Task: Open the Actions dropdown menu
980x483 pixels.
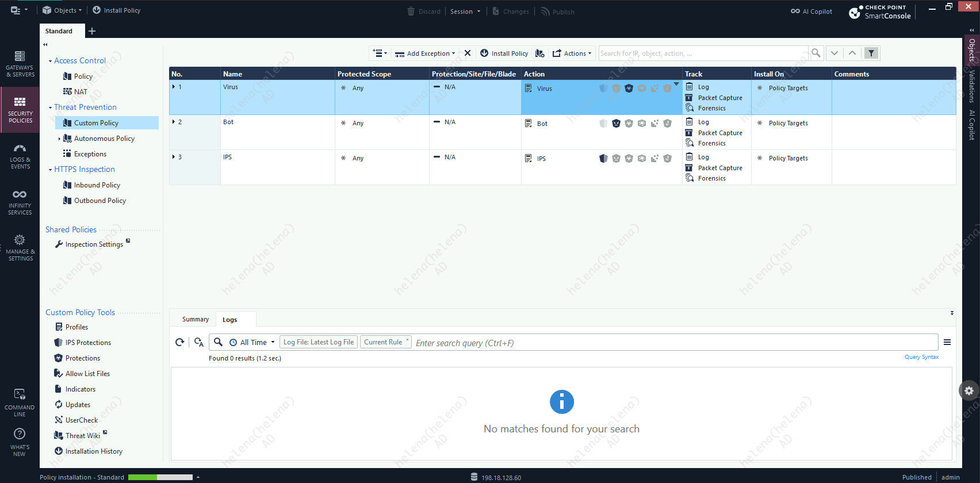Action: [x=572, y=53]
